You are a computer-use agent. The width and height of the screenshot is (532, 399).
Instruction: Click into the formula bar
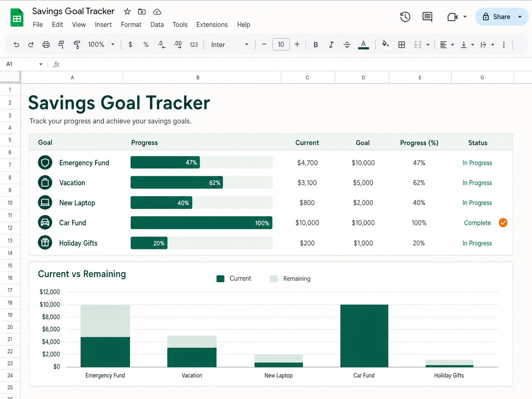(295, 64)
